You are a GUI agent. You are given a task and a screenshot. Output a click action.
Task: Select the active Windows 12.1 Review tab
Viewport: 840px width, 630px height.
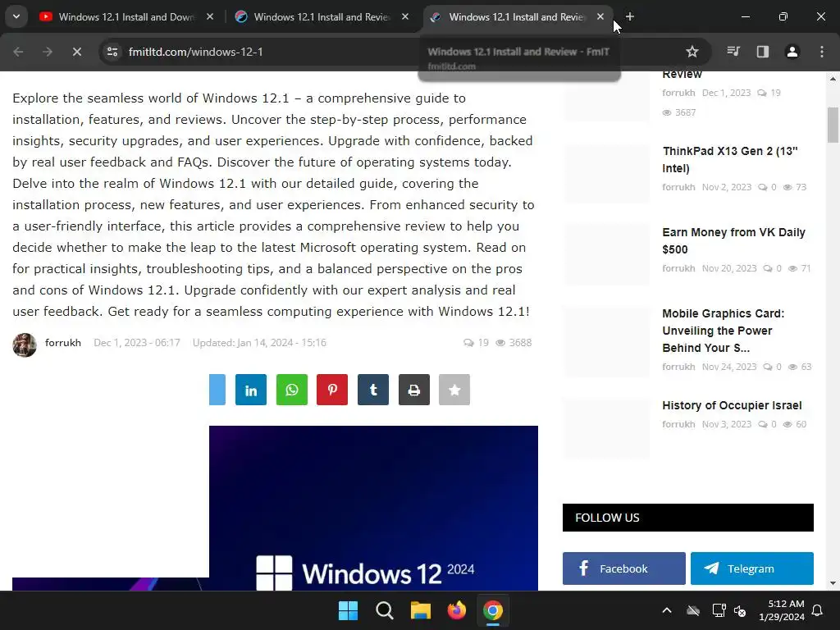(517, 16)
